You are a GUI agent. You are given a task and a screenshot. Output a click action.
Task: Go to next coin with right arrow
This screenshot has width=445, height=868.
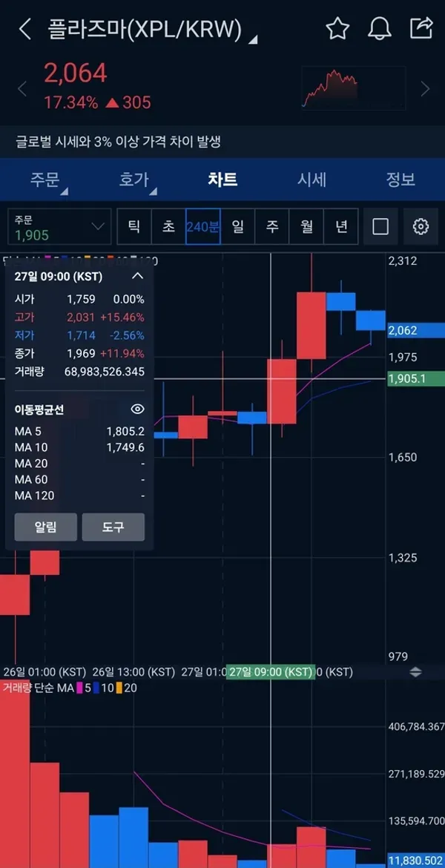425,88
